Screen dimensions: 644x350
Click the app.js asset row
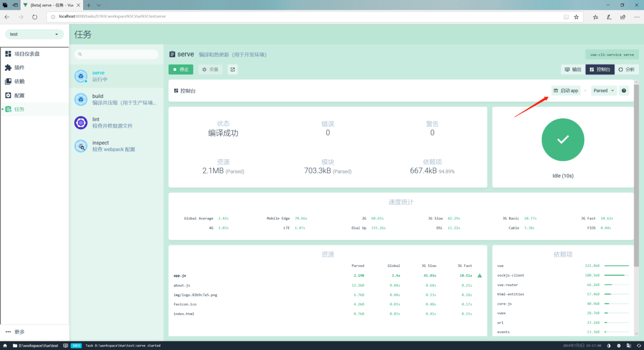[328, 276]
